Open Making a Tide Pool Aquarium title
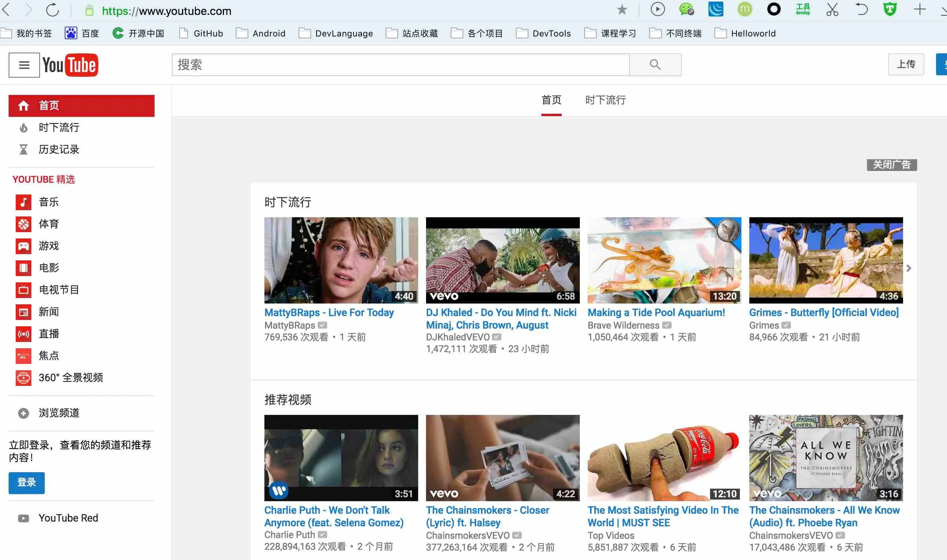Viewport: 947px width, 560px height. 656,313
